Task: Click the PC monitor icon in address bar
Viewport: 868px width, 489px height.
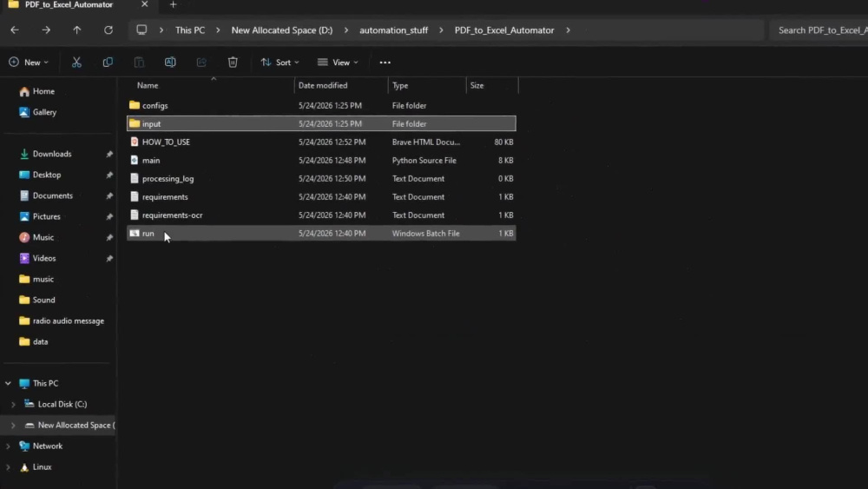Action: tap(141, 30)
